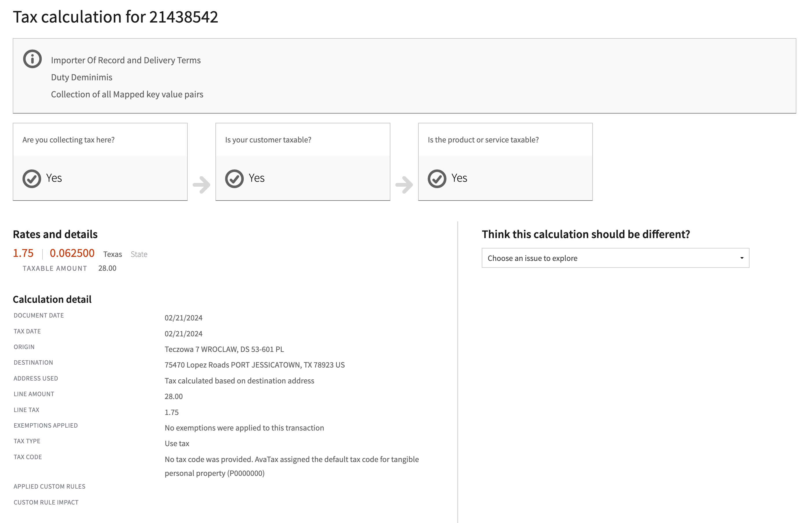Open the 0.062500 Texas rate link

pyautogui.click(x=72, y=253)
